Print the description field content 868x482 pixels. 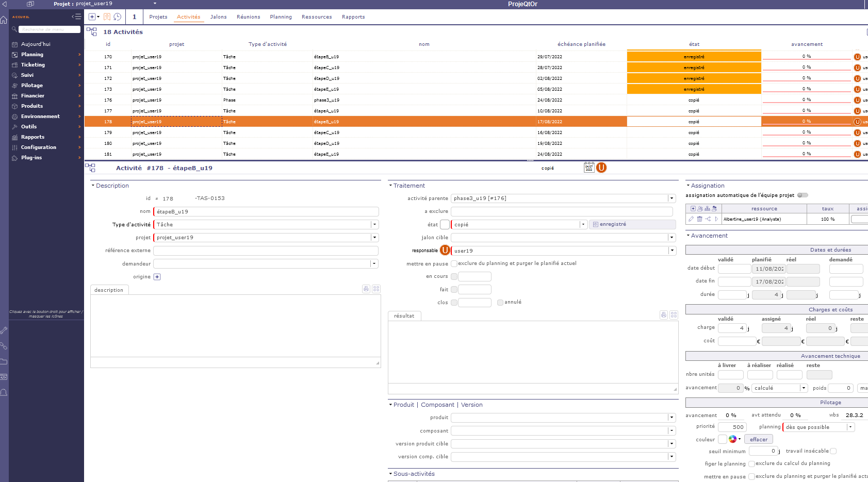(366, 289)
